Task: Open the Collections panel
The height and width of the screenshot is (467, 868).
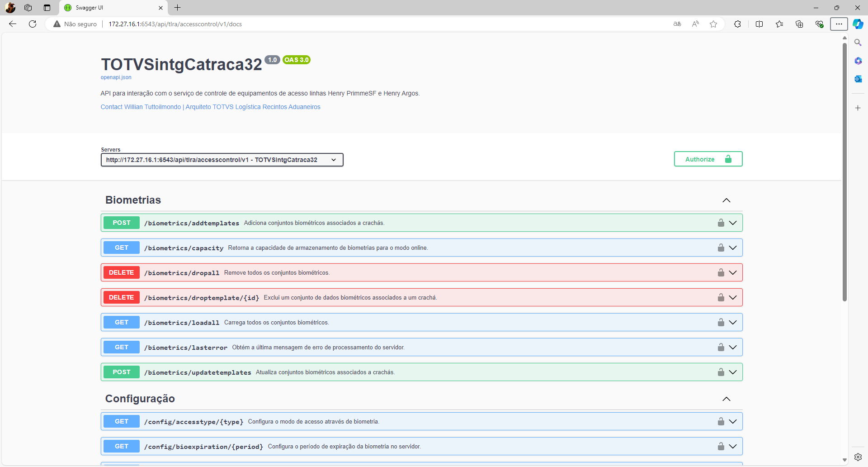Action: (799, 24)
